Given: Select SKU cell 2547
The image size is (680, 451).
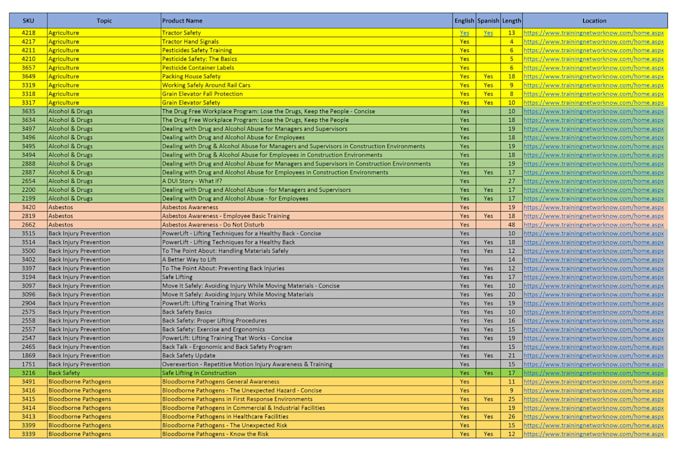Looking at the screenshot, I should (x=28, y=338).
